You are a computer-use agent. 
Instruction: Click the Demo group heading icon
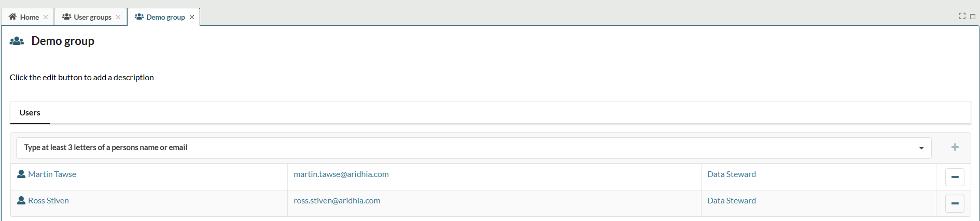[x=17, y=41]
